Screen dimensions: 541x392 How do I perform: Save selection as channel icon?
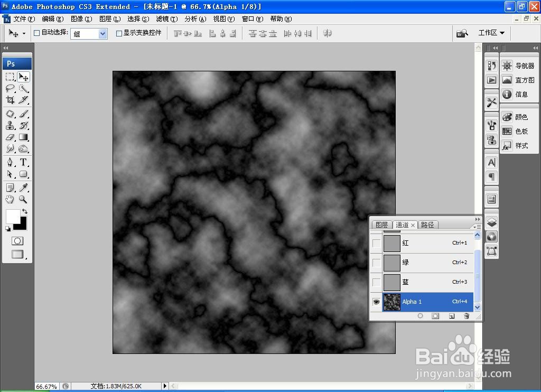tap(435, 316)
